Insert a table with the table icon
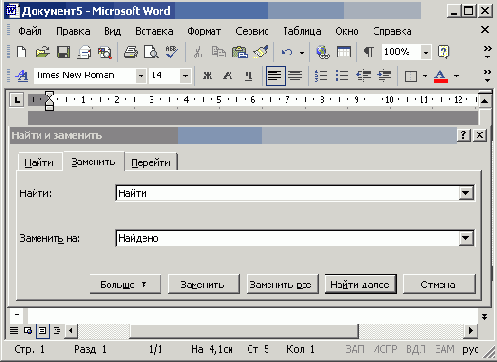 pyautogui.click(x=344, y=52)
